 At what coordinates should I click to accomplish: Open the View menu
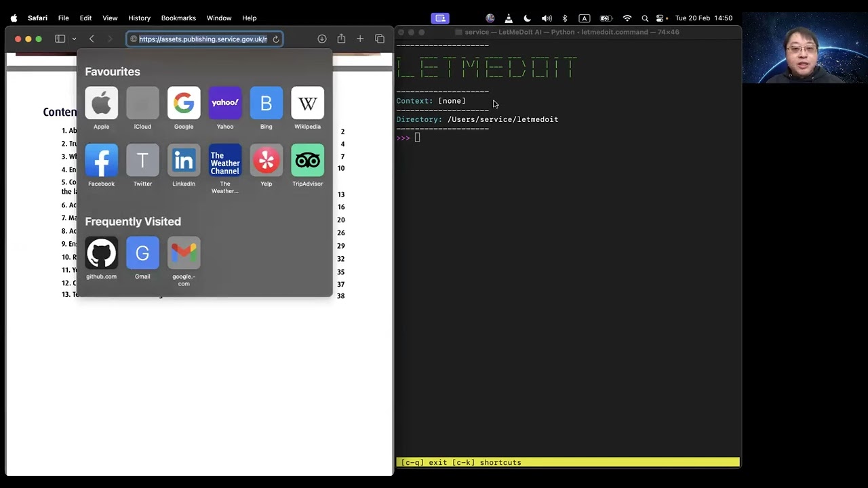pos(110,18)
